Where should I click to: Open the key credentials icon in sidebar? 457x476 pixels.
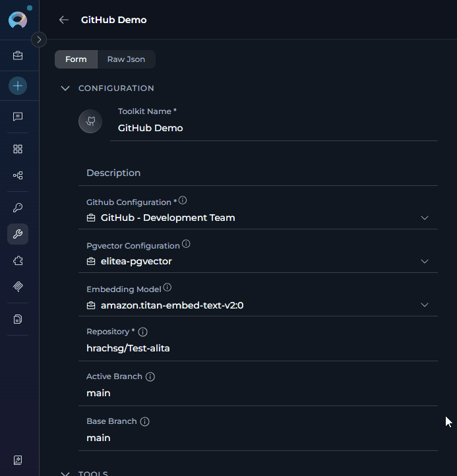click(18, 208)
